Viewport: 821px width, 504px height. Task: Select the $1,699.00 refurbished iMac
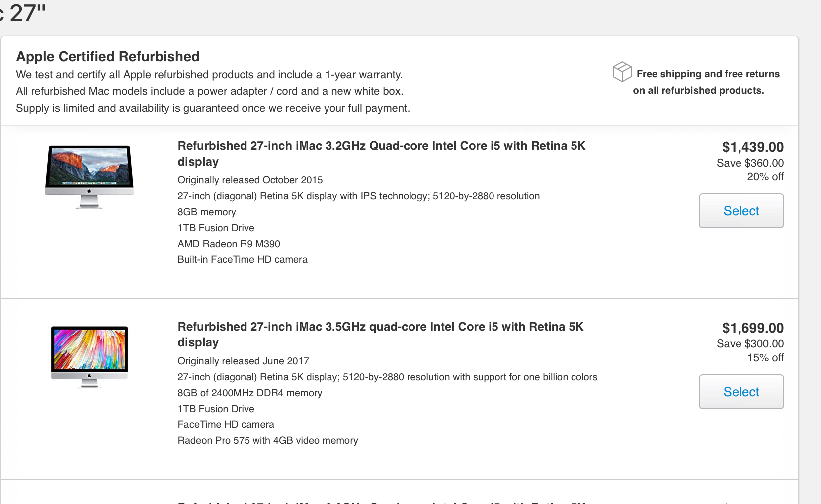point(741,392)
